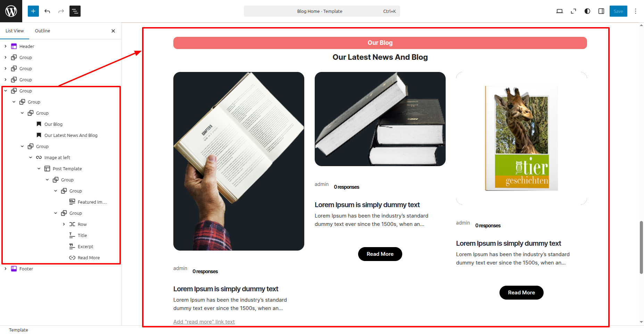Open the three-dot Options menu
The width and height of the screenshot is (644, 334).
(x=636, y=11)
